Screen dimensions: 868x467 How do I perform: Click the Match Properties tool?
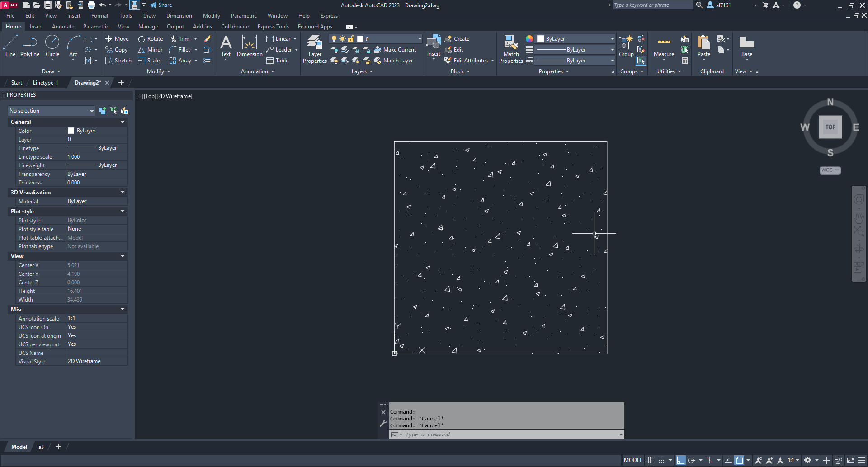(511, 50)
